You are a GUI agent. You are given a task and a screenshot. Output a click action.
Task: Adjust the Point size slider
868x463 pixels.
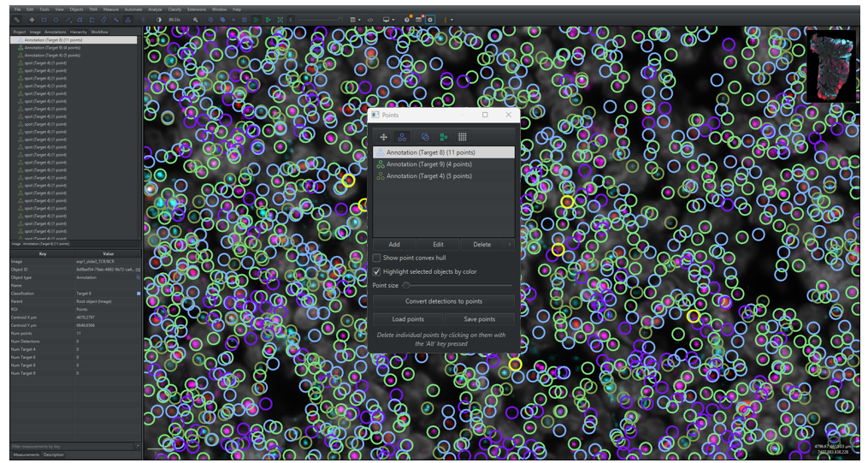pyautogui.click(x=406, y=285)
